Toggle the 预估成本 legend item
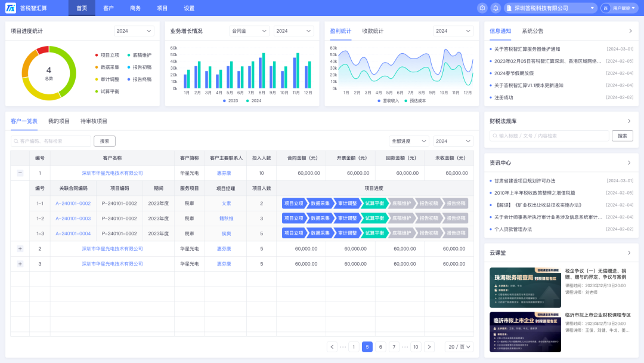 (415, 101)
